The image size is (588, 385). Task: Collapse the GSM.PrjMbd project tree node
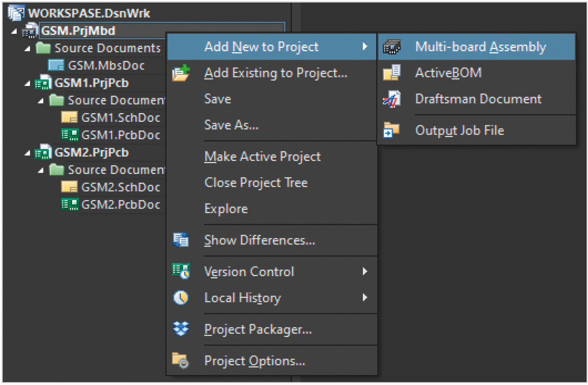click(14, 31)
